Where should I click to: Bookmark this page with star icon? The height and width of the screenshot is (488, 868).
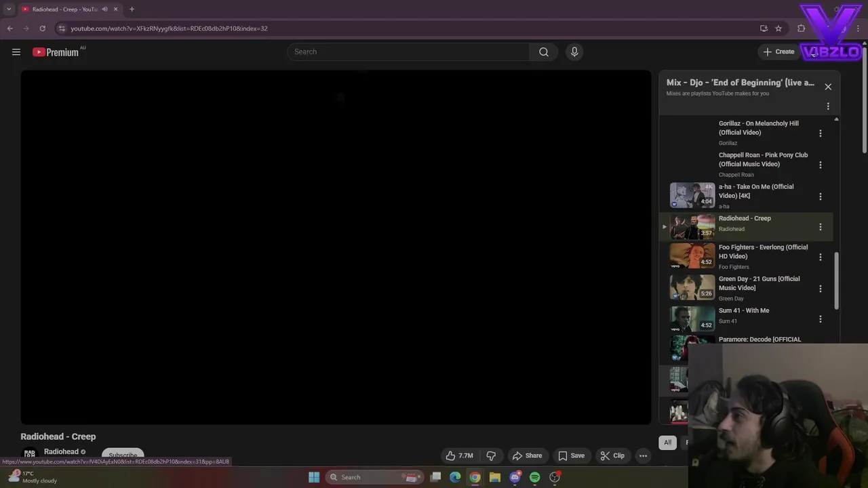(778, 28)
